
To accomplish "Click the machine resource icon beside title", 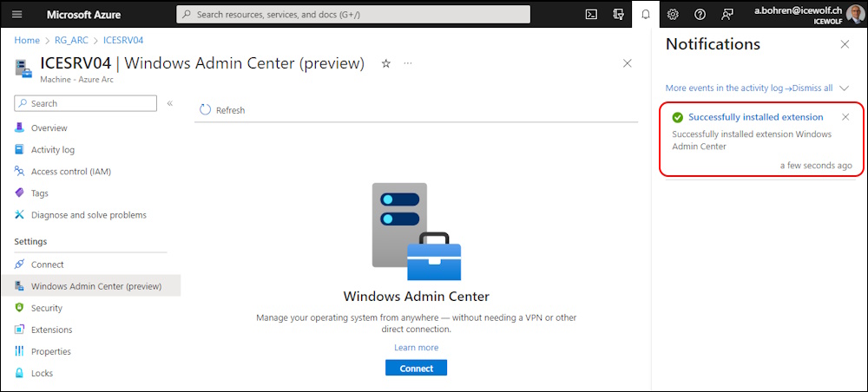I will (x=23, y=69).
